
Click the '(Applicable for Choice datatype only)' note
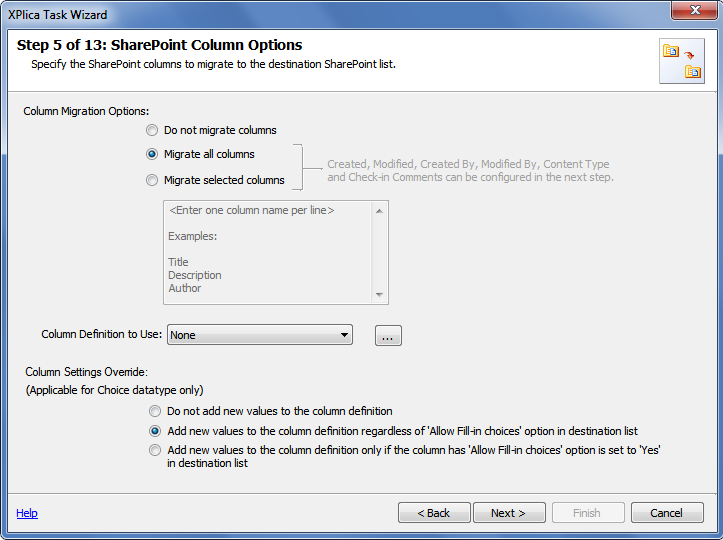[x=114, y=390]
